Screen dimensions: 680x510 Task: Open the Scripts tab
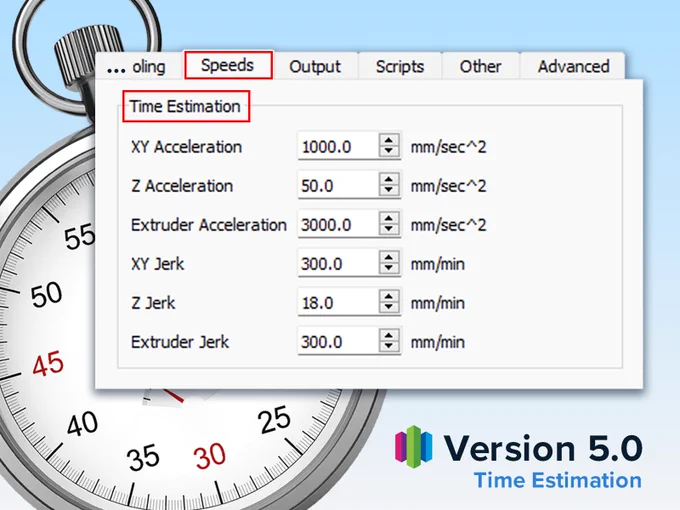(x=400, y=66)
